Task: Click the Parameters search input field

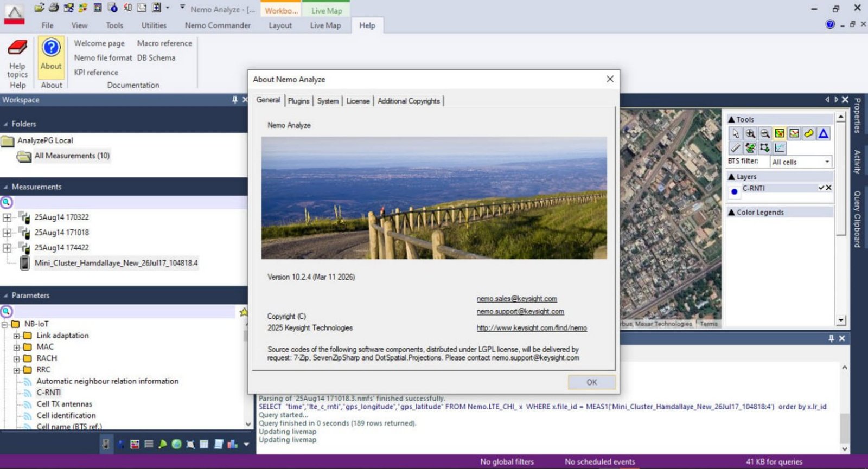Action: 124,311
